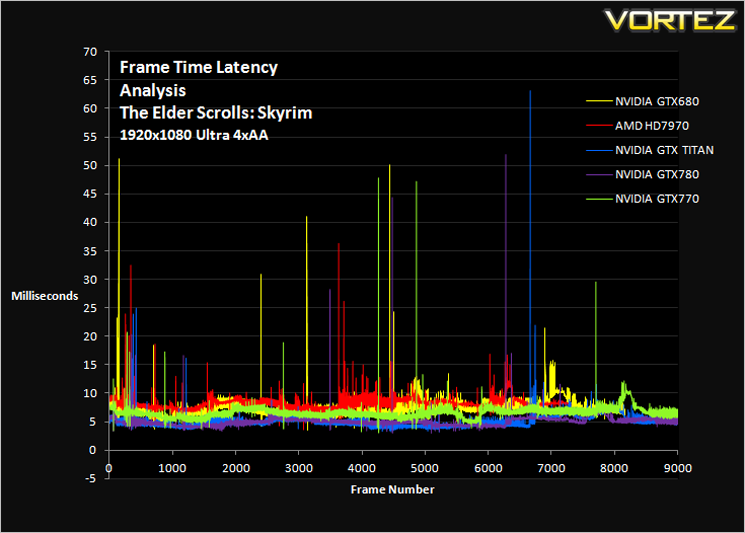Click the -5 value on y-axis
This screenshot has height=533, width=745.
[x=90, y=478]
